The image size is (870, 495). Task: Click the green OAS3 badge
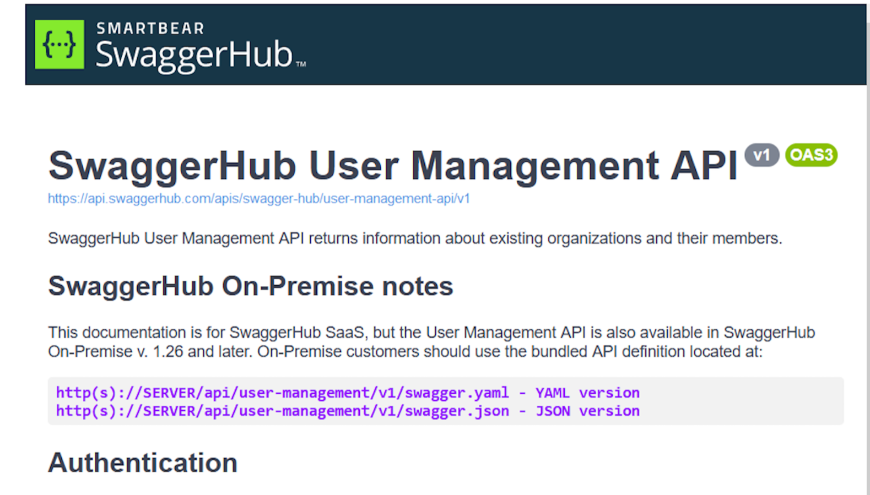tap(811, 155)
